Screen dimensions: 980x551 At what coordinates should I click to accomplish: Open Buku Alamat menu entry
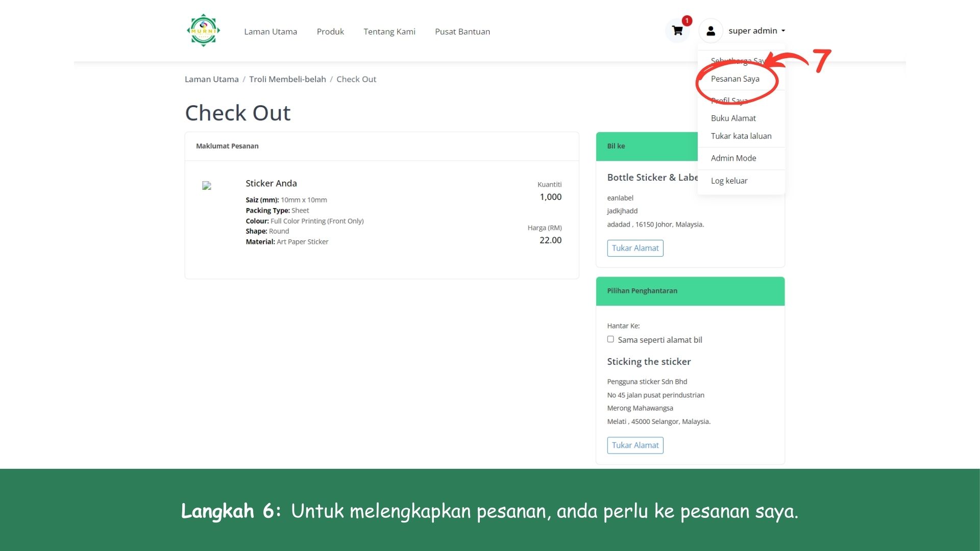[x=733, y=118]
